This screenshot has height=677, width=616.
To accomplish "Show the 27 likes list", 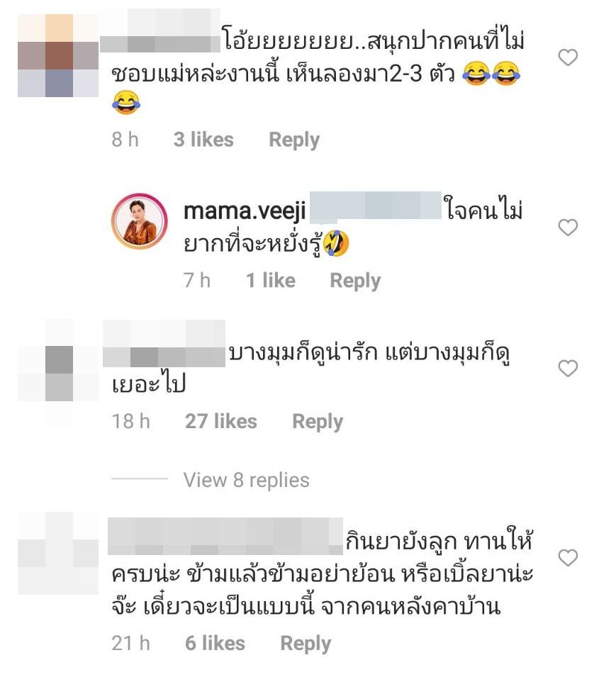I will coord(221,421).
